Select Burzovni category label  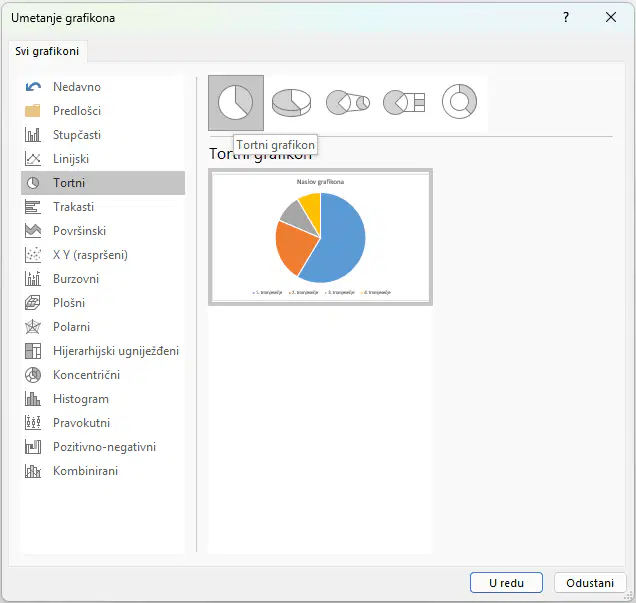[76, 279]
